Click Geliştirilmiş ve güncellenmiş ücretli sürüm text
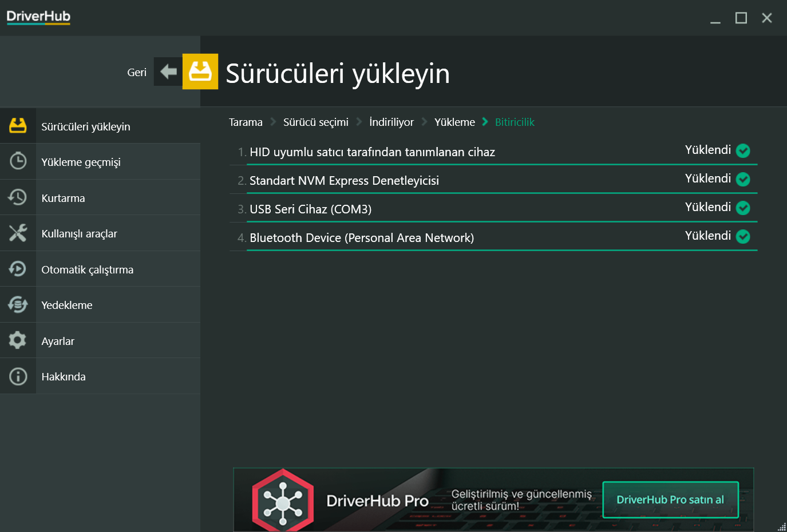The height and width of the screenshot is (532, 787). 521,500
